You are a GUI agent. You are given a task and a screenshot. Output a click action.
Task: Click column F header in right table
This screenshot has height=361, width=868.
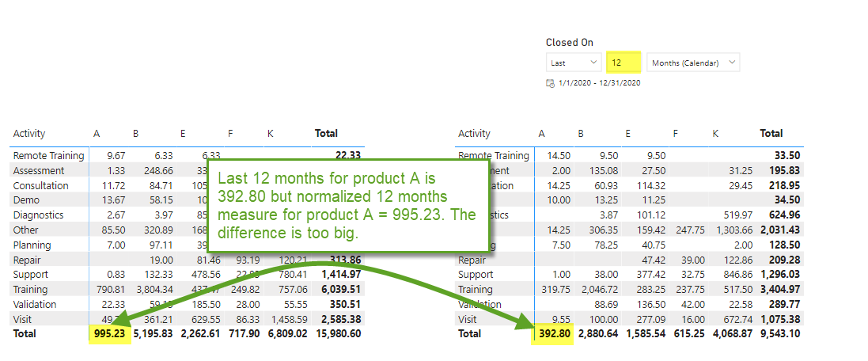tap(676, 134)
